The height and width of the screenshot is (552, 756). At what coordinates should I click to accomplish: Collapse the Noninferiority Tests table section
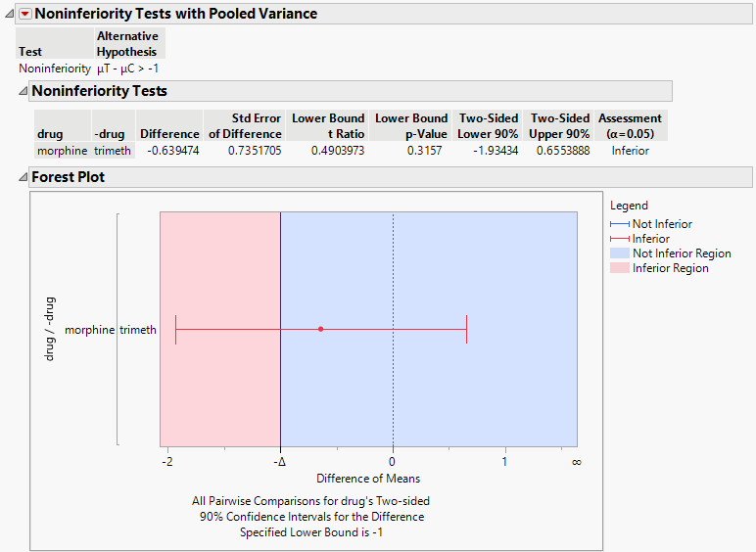23,91
